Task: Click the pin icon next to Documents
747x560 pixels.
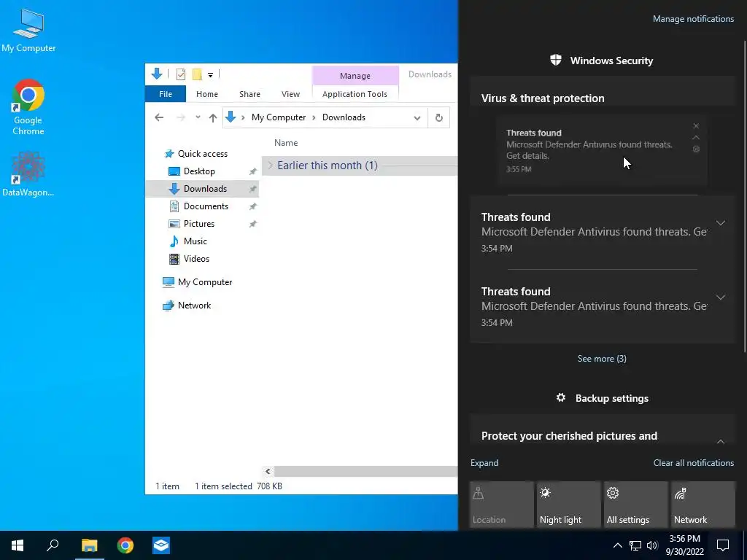Action: coord(253,206)
